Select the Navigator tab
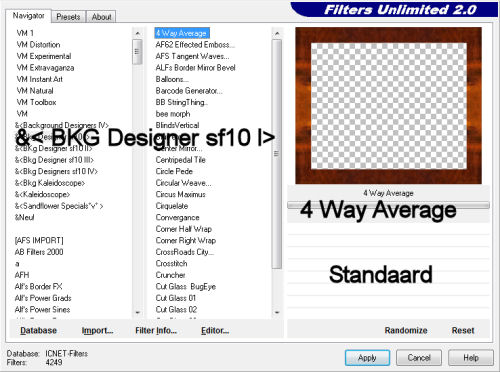 tap(29, 16)
